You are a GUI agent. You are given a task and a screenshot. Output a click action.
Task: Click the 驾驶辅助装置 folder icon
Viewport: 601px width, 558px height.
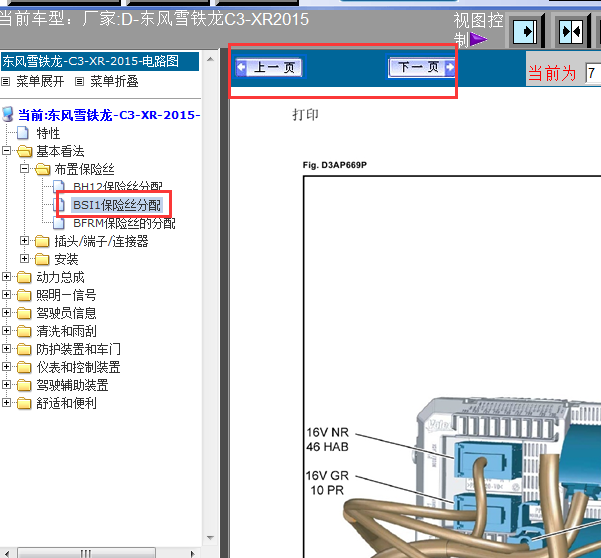[x=24, y=385]
